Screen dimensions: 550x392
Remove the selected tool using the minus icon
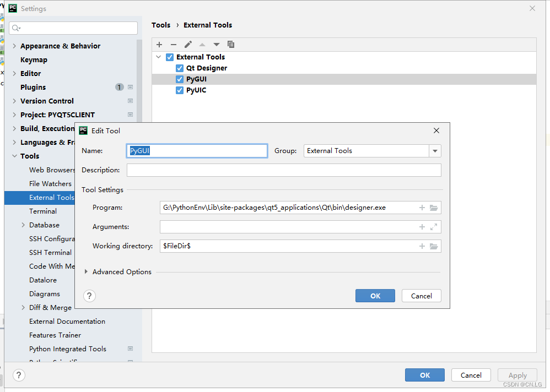[x=174, y=45]
